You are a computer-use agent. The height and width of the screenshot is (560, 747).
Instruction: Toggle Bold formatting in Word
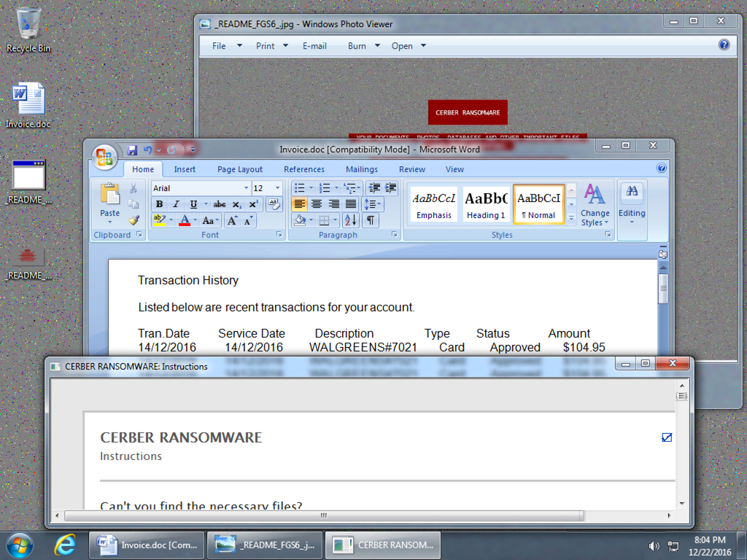click(x=160, y=204)
